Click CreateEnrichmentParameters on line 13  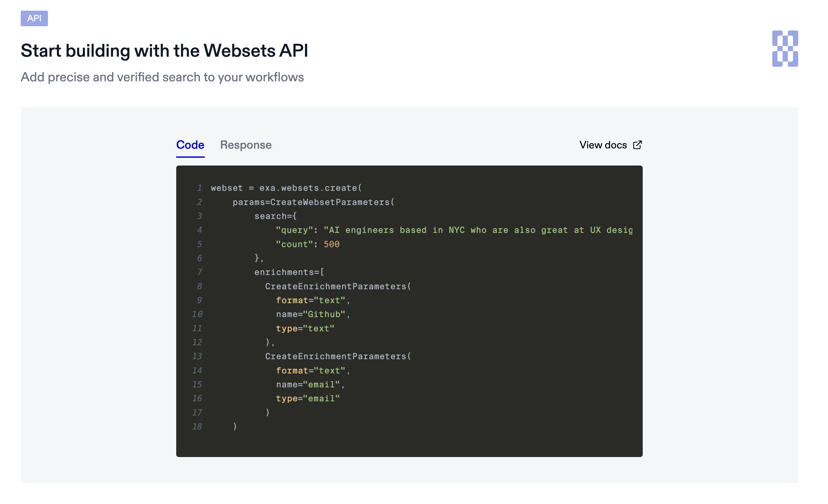[338, 356]
